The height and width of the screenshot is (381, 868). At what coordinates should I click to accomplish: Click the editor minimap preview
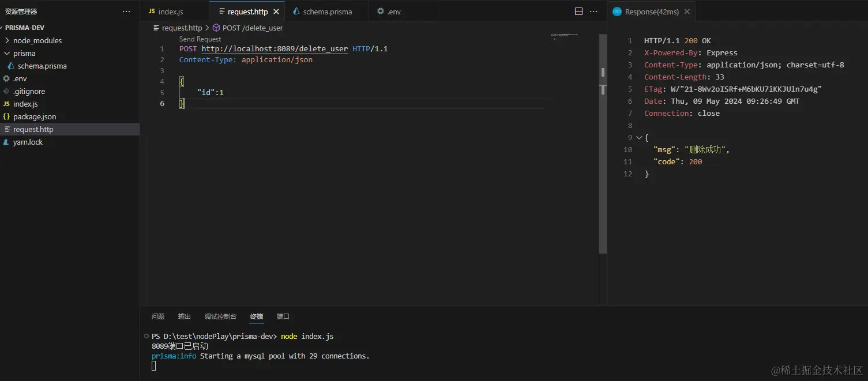click(x=564, y=37)
